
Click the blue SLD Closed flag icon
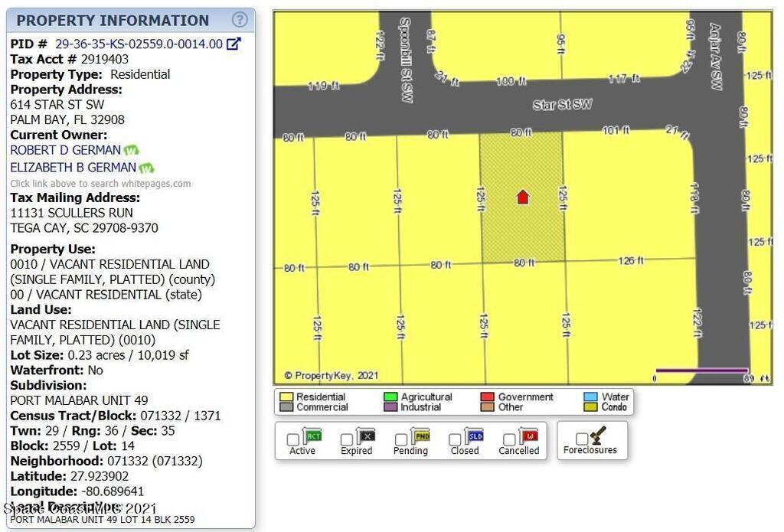pos(475,436)
